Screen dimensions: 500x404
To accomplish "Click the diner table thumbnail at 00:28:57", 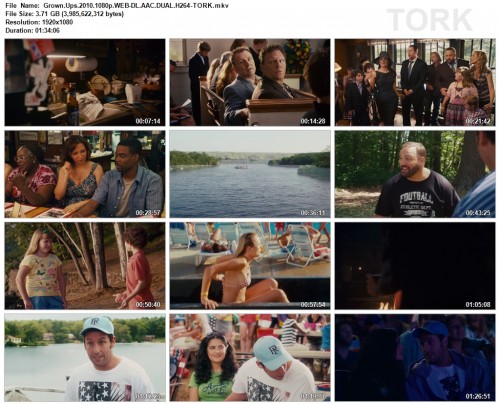I will pos(85,174).
